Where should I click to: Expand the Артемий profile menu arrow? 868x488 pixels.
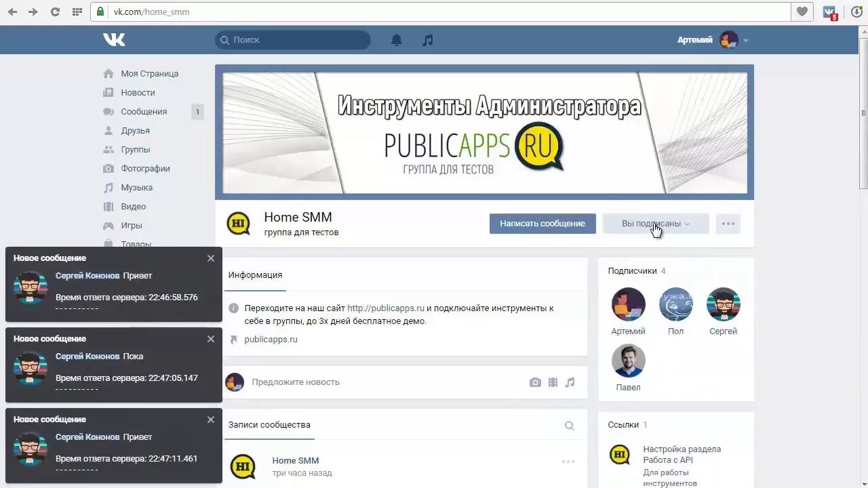click(746, 41)
